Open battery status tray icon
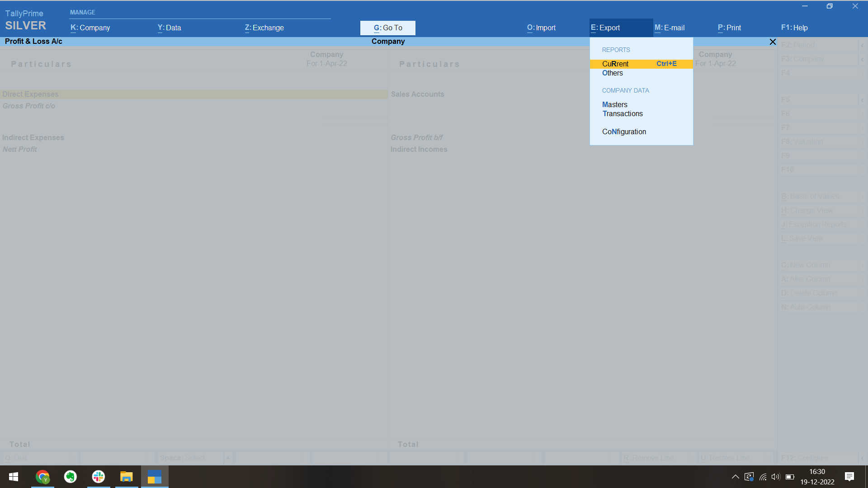The width and height of the screenshot is (868, 488). 790,477
